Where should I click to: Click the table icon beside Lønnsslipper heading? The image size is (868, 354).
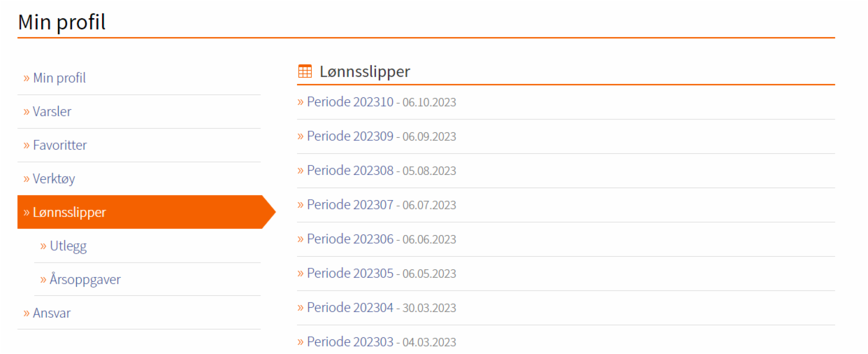[305, 71]
